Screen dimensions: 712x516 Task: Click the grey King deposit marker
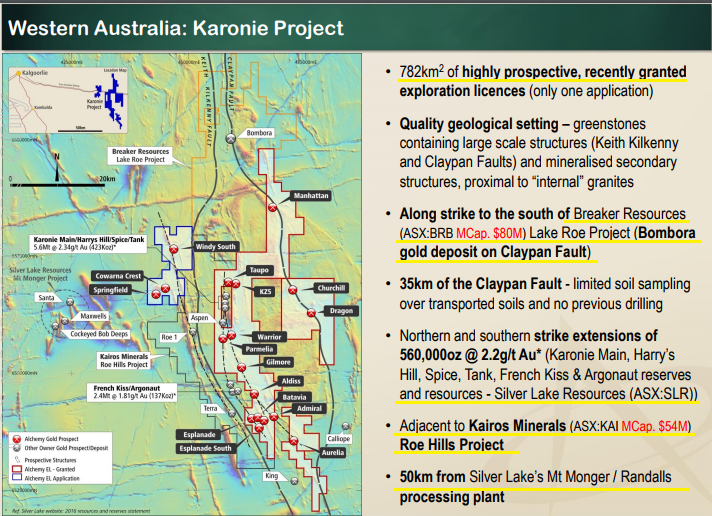coord(295,481)
